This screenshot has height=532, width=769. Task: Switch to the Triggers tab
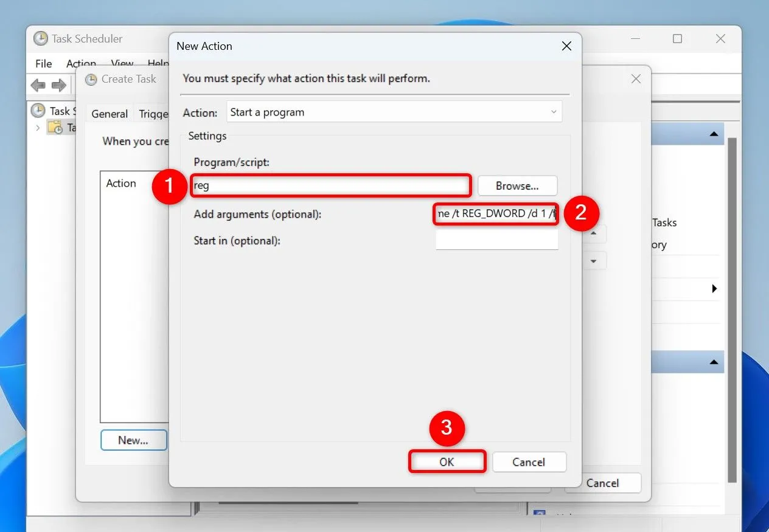tap(153, 114)
